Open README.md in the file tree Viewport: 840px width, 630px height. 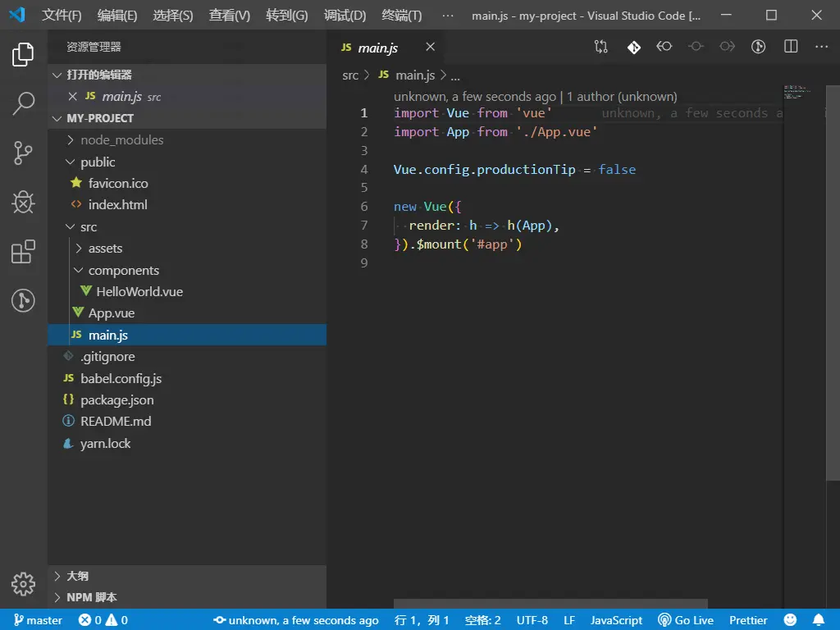[187, 421]
